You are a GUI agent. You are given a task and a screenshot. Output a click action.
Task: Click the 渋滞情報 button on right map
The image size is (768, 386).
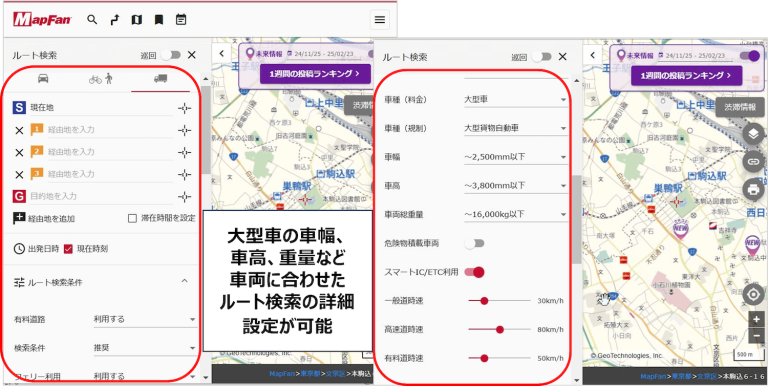click(740, 107)
